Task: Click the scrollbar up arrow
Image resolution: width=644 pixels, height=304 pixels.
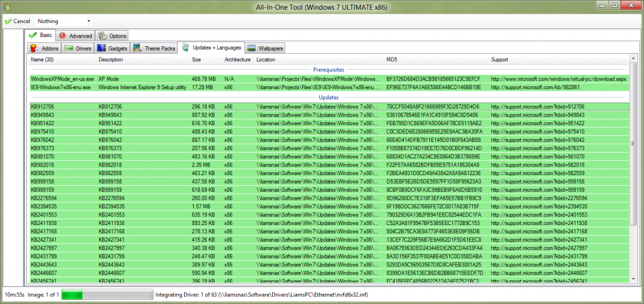Action: [x=633, y=59]
